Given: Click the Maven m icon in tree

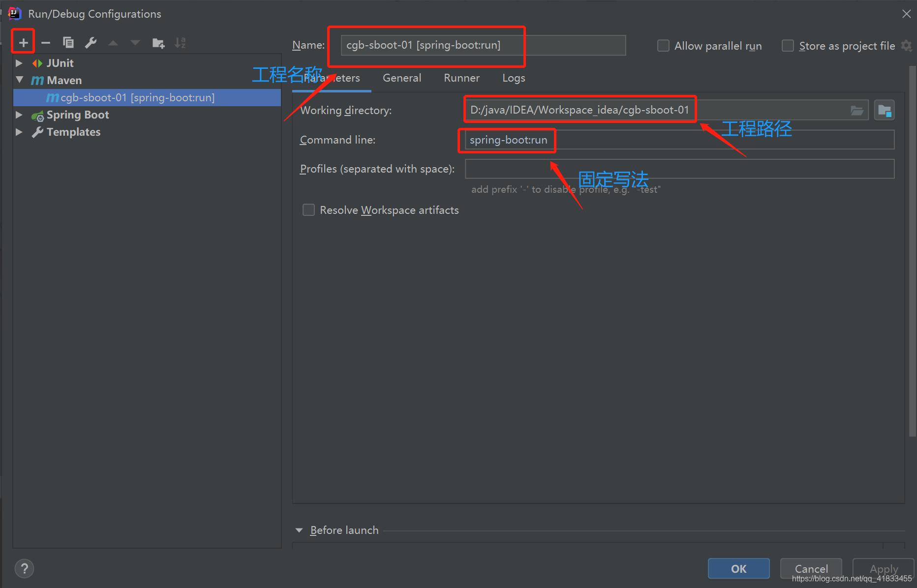Looking at the screenshot, I should click(37, 80).
